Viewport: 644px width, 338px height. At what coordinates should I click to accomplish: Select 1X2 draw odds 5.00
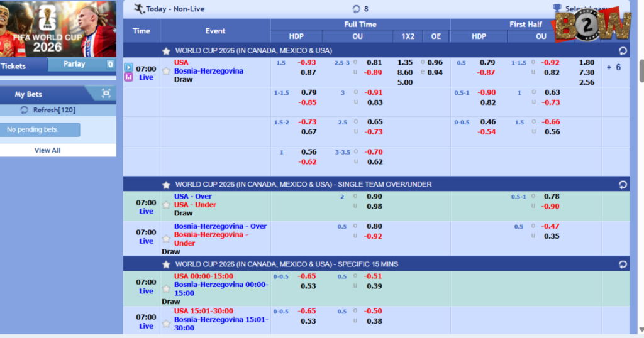click(405, 82)
